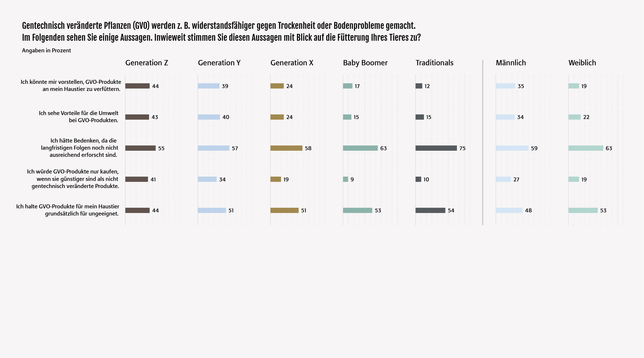Screen dimensions: 644x358
Task: Select the Generation Y column heading
Action: click(219, 63)
